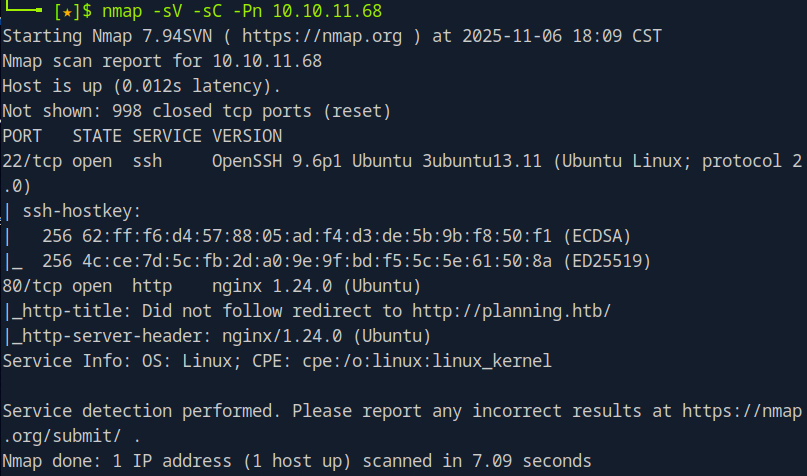This screenshot has height=476, width=807.
Task: Open the http://planning.htb/ redirect URL
Action: [529, 311]
